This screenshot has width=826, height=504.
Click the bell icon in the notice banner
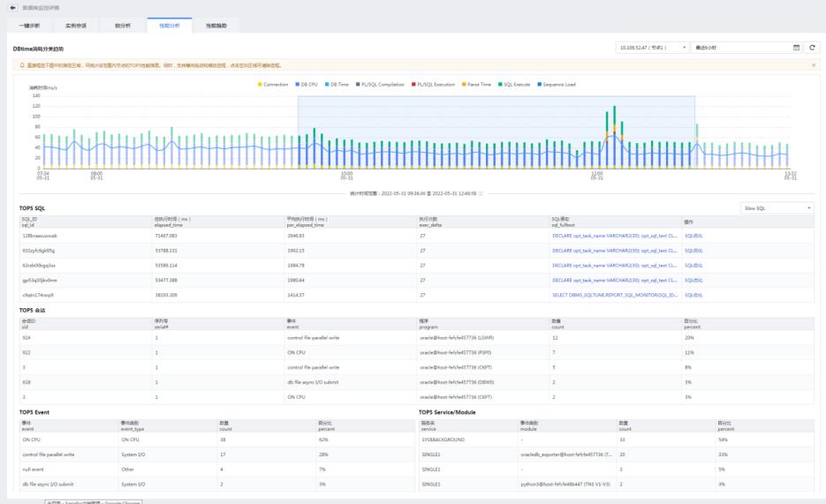(x=21, y=65)
